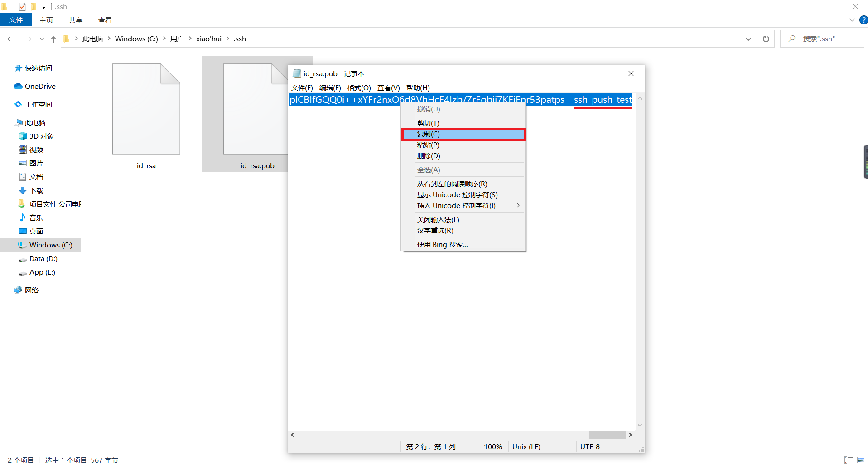Open the 查看 ribbon tab in Explorer
Screen dimensions: 868x465
click(x=105, y=20)
